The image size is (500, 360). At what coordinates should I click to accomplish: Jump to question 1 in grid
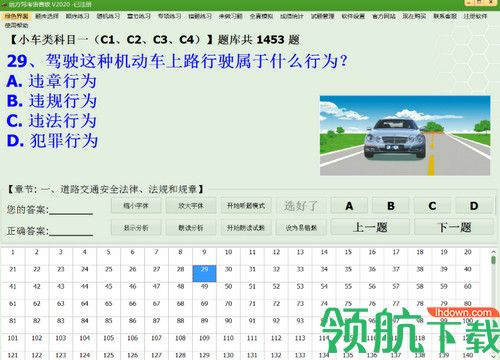[x=13, y=256]
